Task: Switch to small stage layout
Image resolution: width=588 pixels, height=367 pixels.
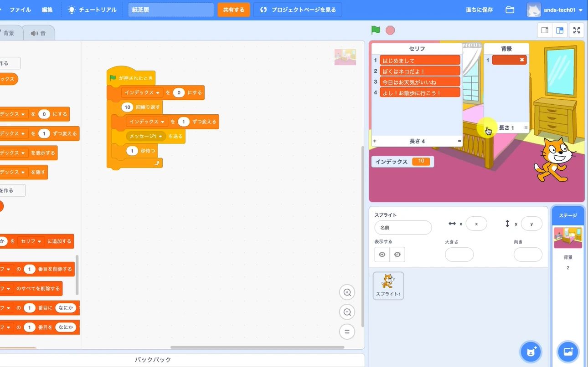Action: click(544, 30)
